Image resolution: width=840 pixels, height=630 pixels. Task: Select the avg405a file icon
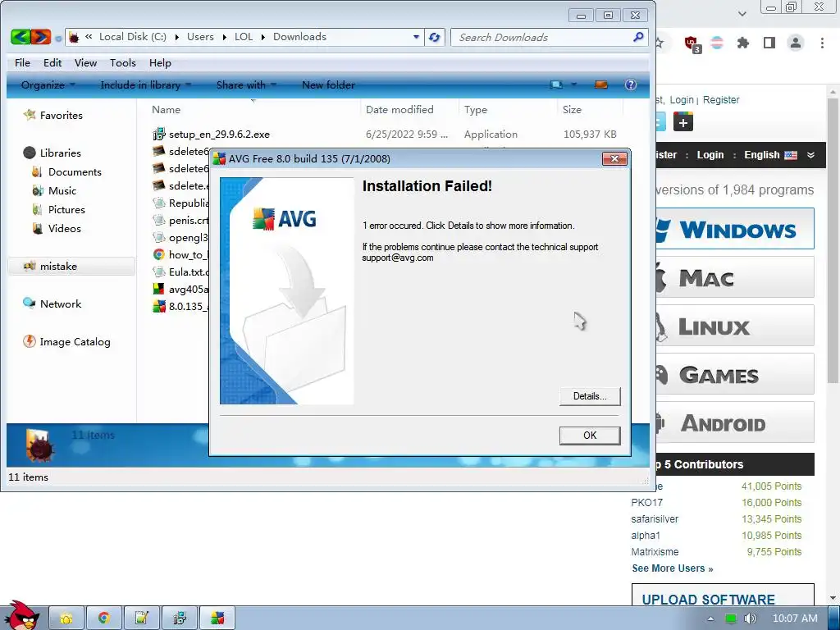click(x=158, y=289)
